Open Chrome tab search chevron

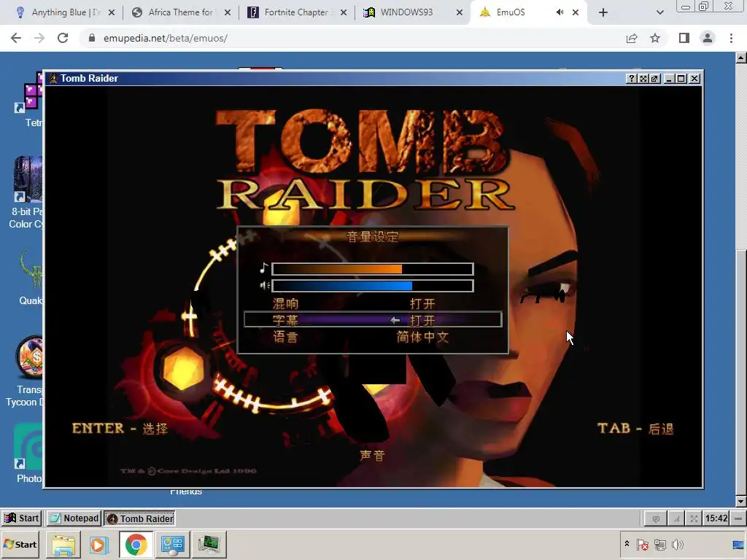tap(659, 12)
